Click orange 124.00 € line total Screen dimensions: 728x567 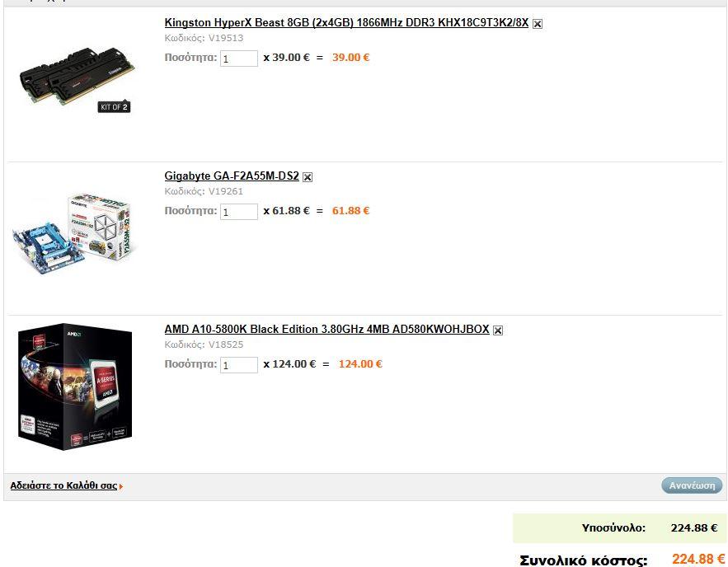pos(360,363)
